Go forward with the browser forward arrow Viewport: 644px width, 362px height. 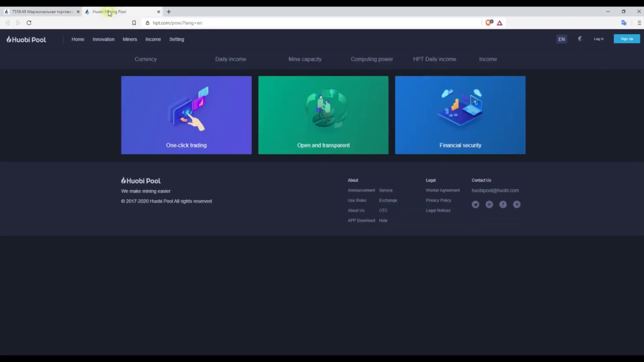[x=18, y=23]
